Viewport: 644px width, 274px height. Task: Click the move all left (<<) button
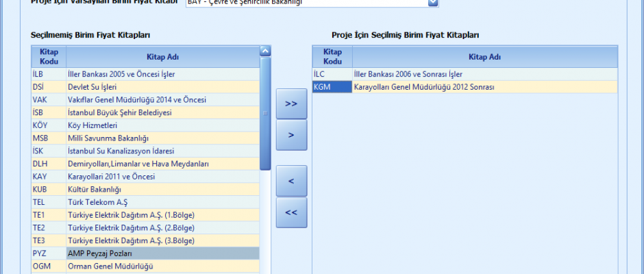click(291, 212)
